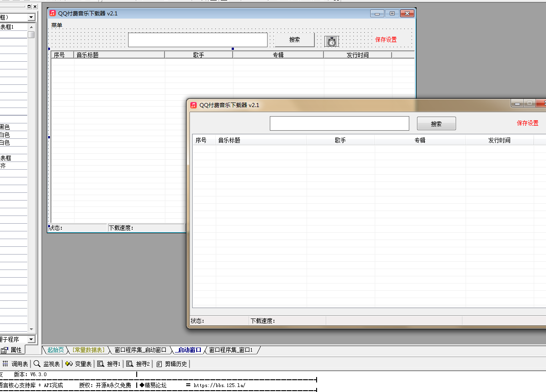
Task: Select the search edit box in the designer form
Action: click(198, 40)
